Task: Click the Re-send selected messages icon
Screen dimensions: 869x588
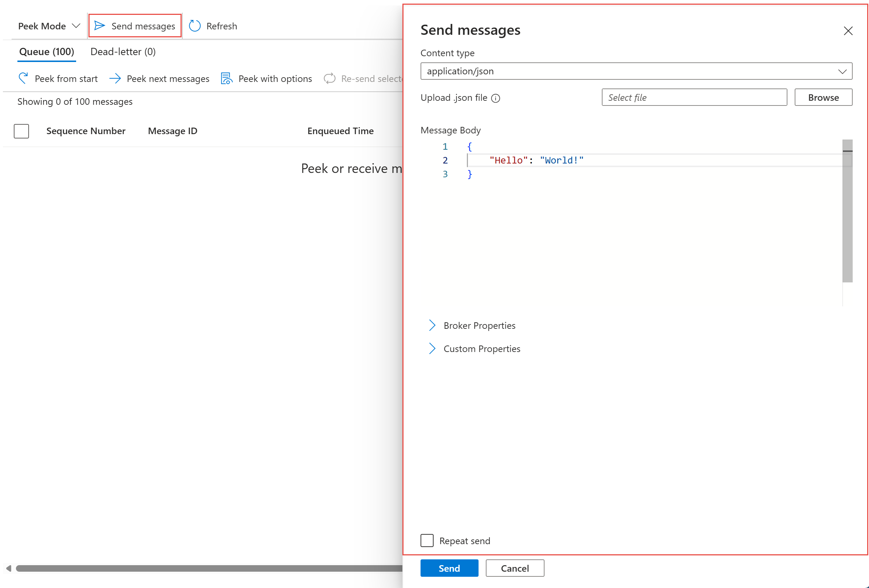Action: [330, 79]
